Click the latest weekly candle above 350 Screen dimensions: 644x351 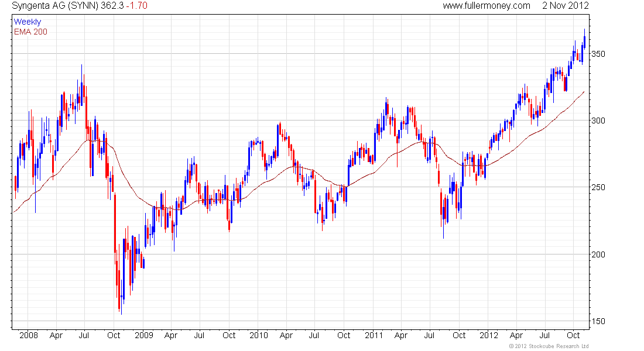pyautogui.click(x=584, y=39)
